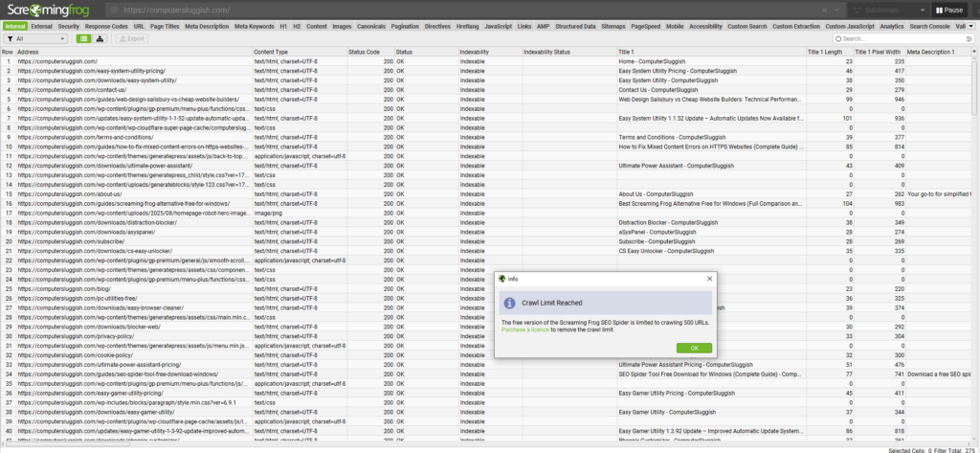Click the image/png content type cell
This screenshot has height=453, width=980.
[300, 214]
